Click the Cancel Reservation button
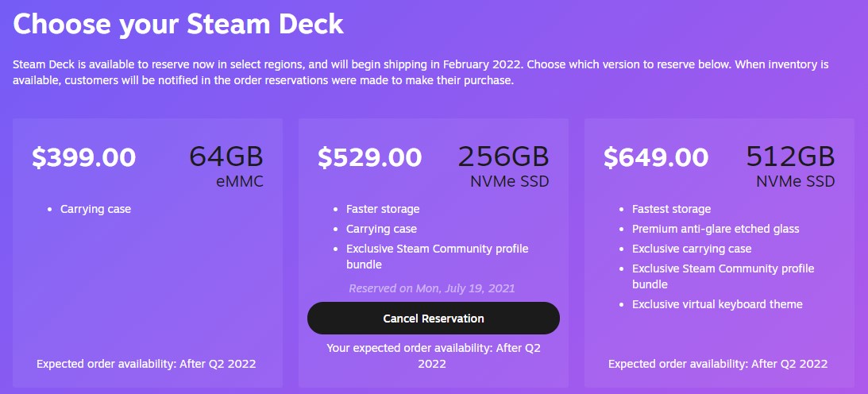Viewport: 868px width, 394px height. pos(433,318)
